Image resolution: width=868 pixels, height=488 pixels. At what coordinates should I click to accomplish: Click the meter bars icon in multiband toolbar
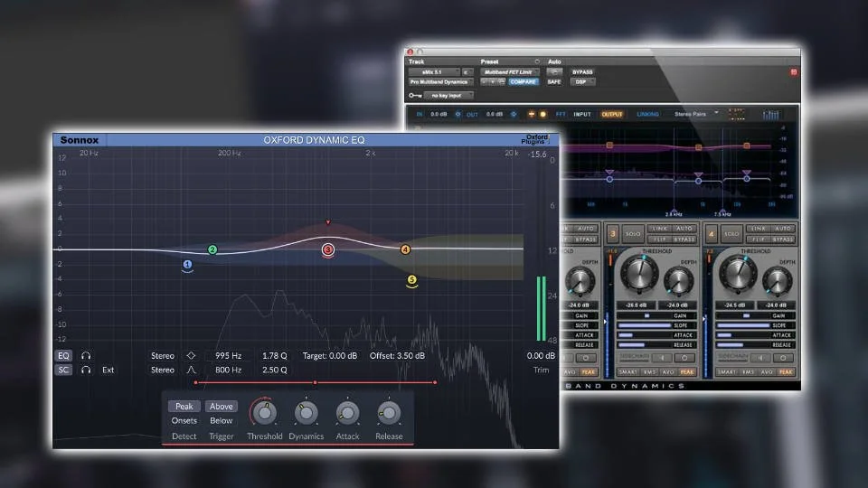pos(770,115)
